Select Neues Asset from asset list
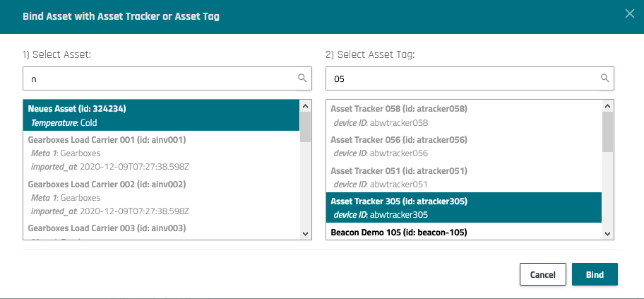This screenshot has height=299, width=644. click(x=162, y=115)
